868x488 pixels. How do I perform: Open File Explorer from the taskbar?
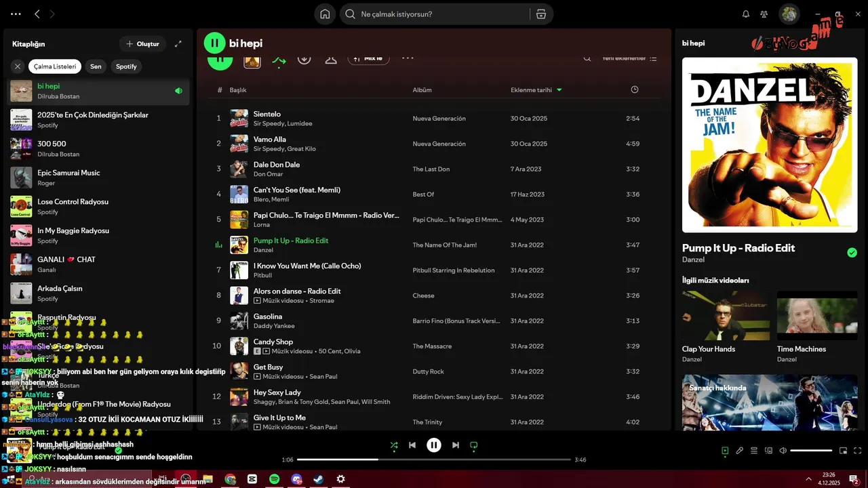click(x=208, y=479)
